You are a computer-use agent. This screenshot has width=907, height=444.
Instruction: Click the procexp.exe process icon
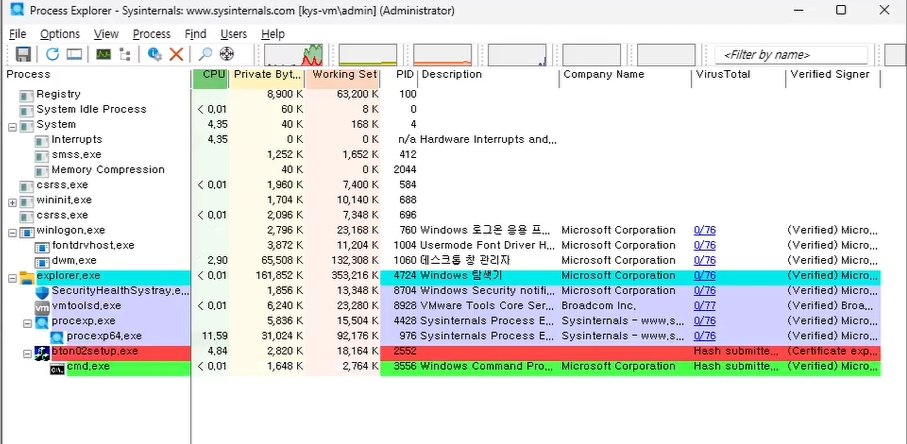tap(42, 322)
